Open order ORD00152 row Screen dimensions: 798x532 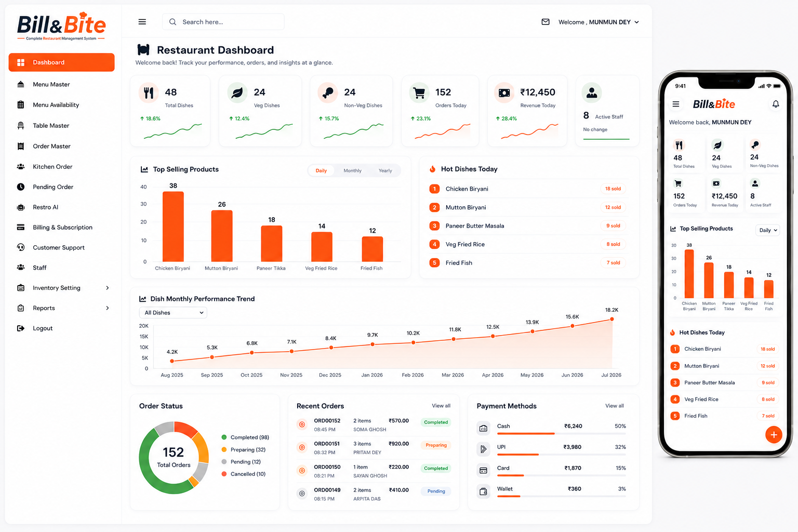coord(374,424)
